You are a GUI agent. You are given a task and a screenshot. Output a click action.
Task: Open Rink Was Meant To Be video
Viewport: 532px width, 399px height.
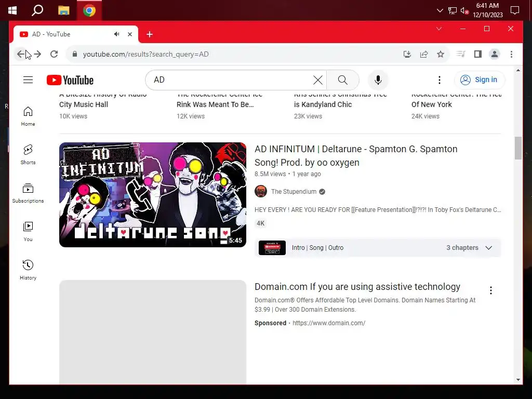click(x=215, y=104)
